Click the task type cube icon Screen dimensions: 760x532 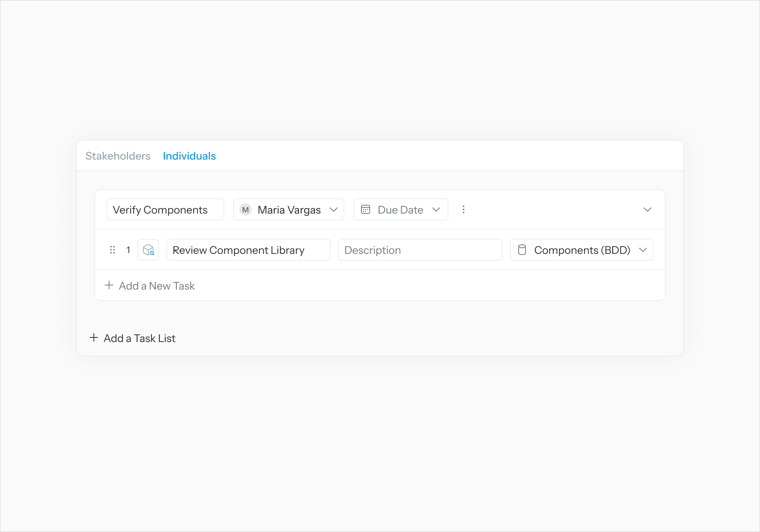pyautogui.click(x=148, y=250)
